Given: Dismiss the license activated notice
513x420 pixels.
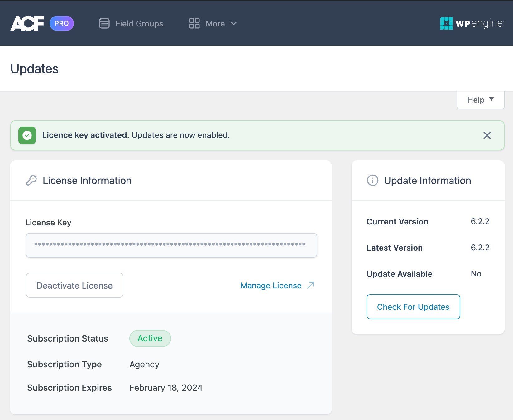Looking at the screenshot, I should (487, 135).
